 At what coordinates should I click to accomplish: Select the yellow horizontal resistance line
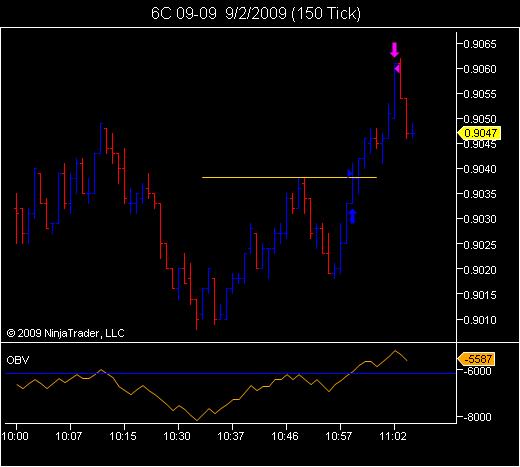click(289, 177)
